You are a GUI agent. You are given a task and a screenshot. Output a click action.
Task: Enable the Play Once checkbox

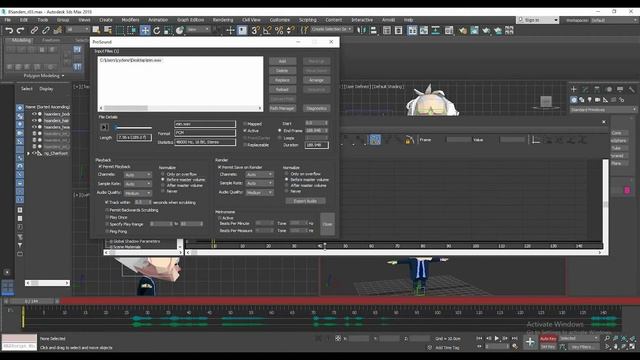pyautogui.click(x=107, y=218)
